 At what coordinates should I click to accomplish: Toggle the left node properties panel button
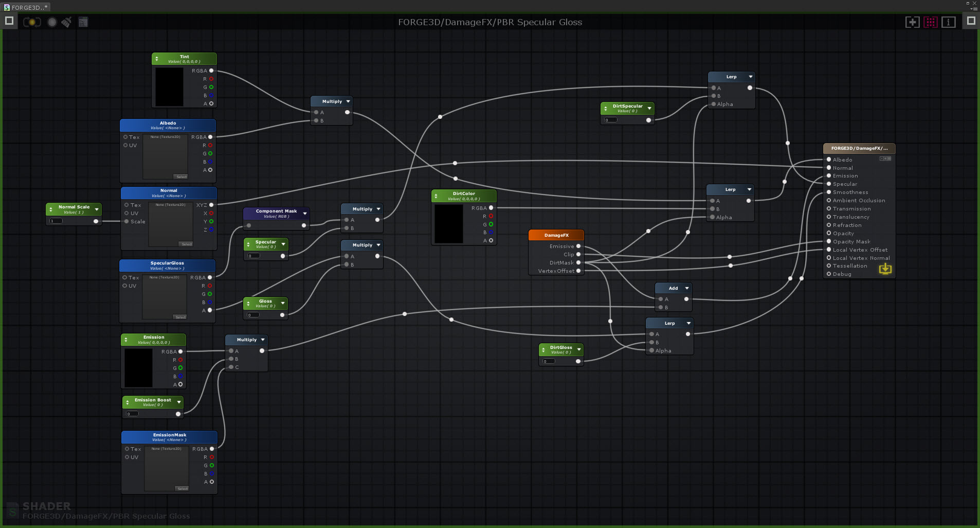click(9, 21)
